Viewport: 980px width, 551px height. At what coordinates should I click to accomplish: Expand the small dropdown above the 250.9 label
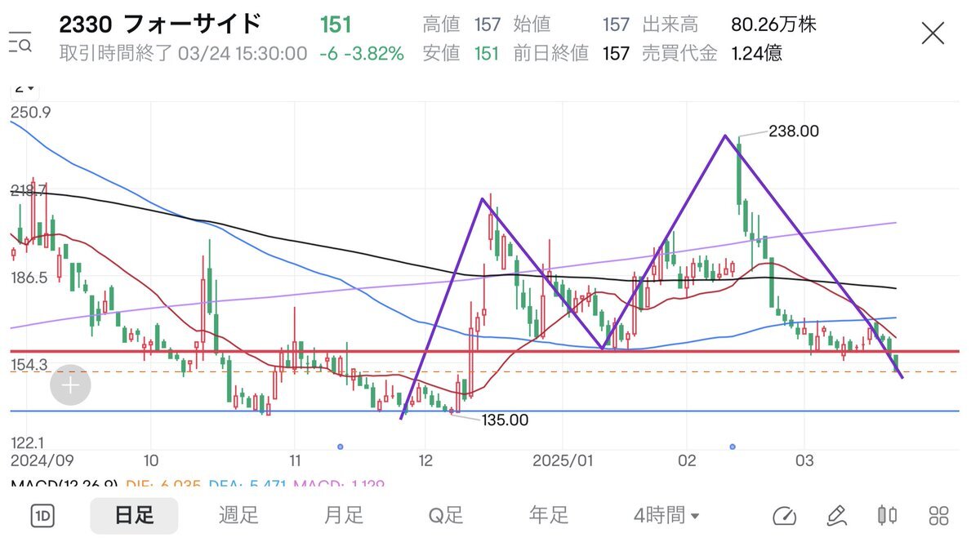point(24,88)
